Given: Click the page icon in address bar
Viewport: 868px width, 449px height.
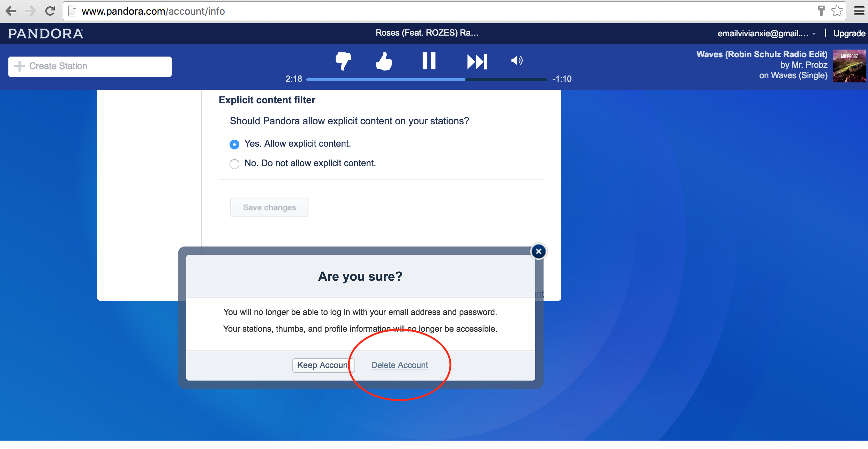Looking at the screenshot, I should 72,11.
